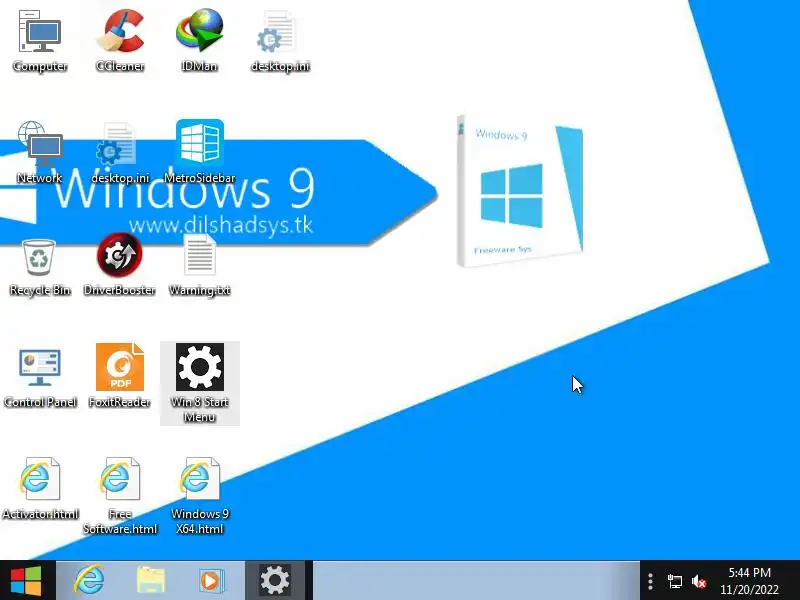Open Windows Media Player from taskbar

point(211,580)
